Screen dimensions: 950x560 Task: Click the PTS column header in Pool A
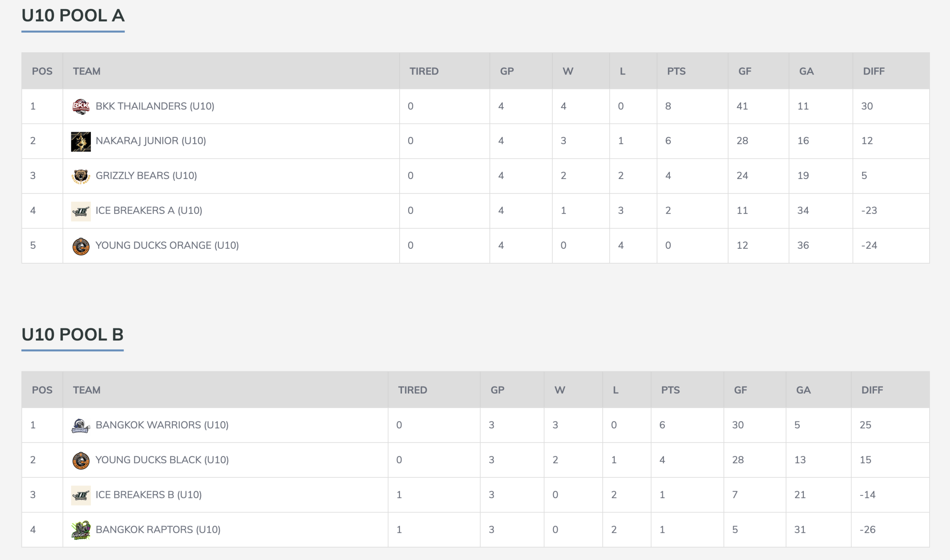(676, 71)
